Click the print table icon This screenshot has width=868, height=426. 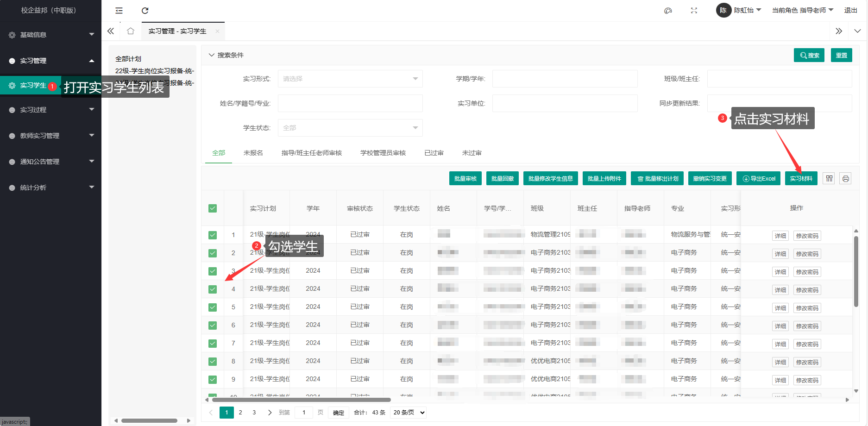(846, 179)
